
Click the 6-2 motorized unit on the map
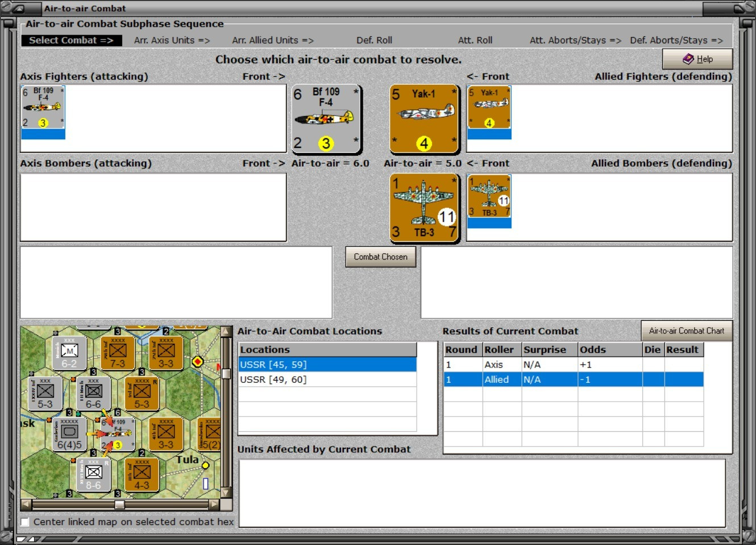[x=69, y=353]
